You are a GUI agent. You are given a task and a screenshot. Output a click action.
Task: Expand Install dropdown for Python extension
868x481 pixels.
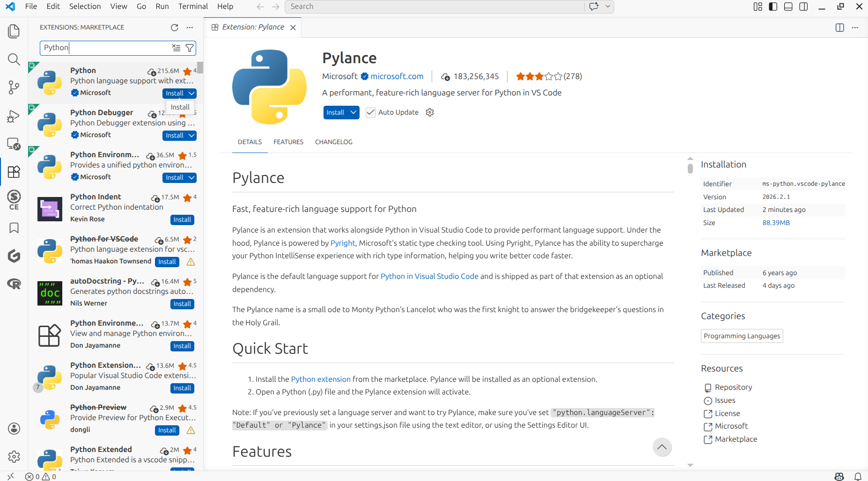coord(191,94)
